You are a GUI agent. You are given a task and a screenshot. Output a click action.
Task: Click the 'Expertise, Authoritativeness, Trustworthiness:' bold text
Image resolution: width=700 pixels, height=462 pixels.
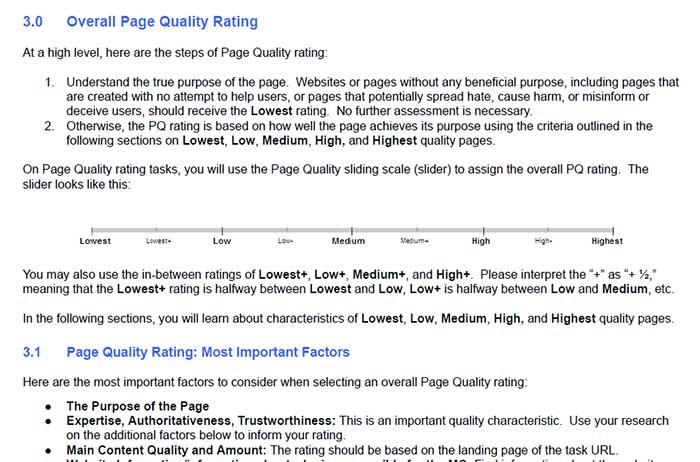click(x=201, y=421)
